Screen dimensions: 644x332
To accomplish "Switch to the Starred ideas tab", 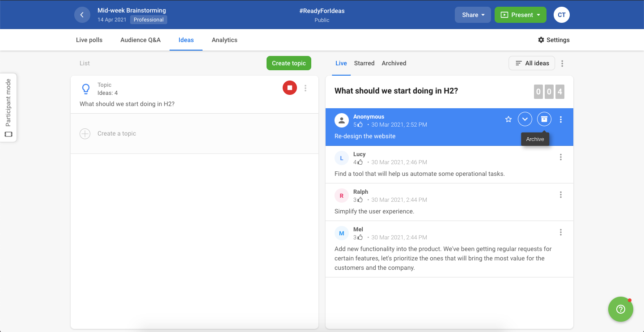I will 364,63.
